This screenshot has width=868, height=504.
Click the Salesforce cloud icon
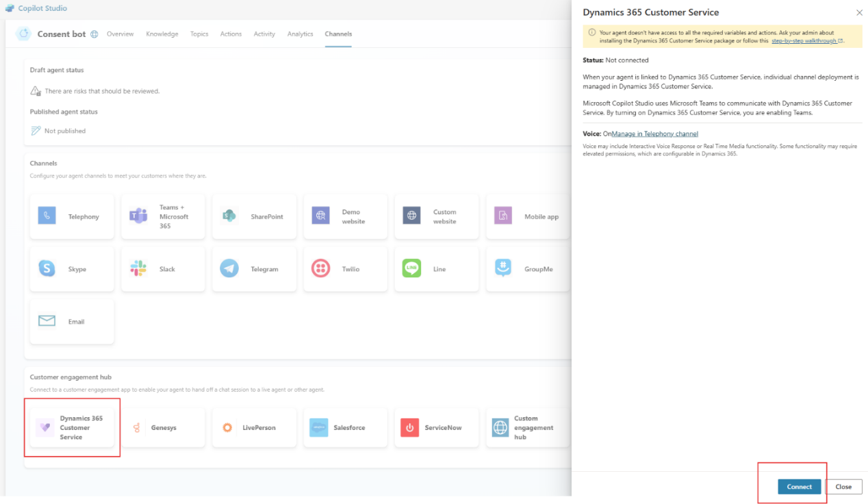(319, 427)
